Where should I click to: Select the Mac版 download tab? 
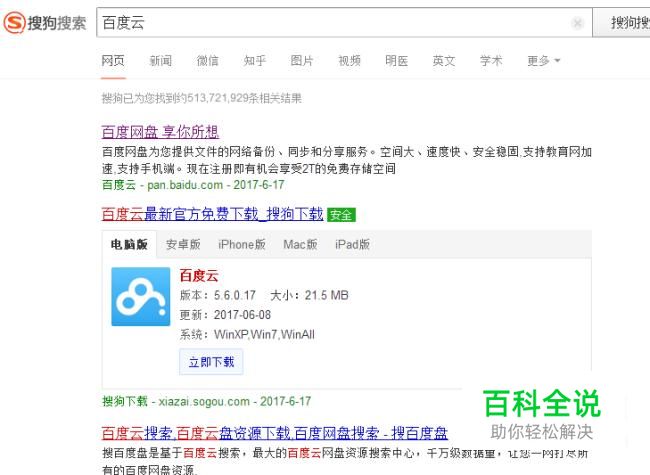tap(300, 245)
